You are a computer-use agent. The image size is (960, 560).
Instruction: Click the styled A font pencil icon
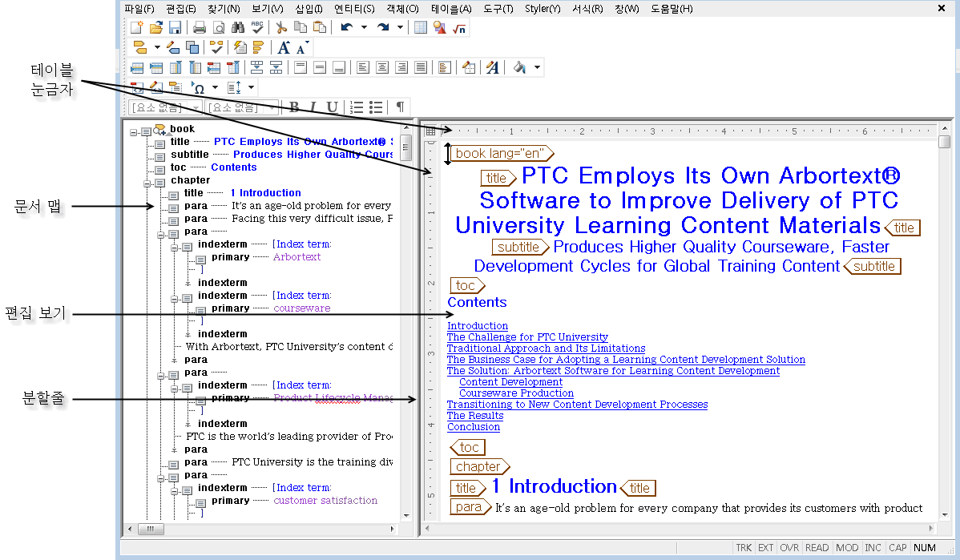pyautogui.click(x=492, y=67)
